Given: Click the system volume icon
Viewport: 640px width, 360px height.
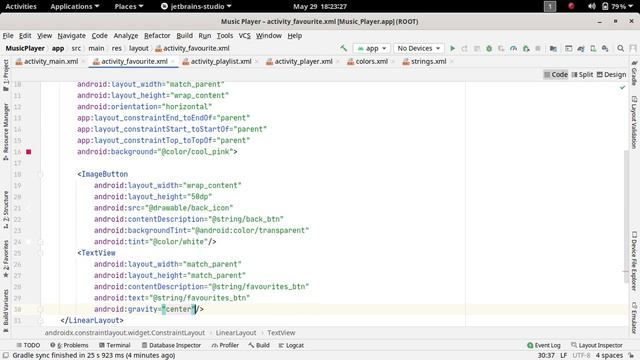Looking at the screenshot, I should pyautogui.click(x=591, y=6).
